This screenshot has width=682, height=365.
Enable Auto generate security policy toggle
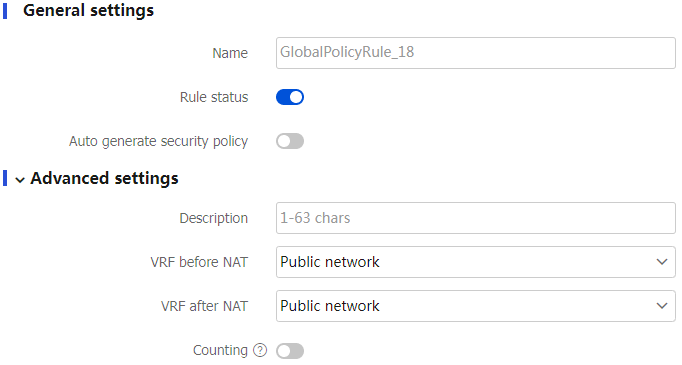(290, 141)
